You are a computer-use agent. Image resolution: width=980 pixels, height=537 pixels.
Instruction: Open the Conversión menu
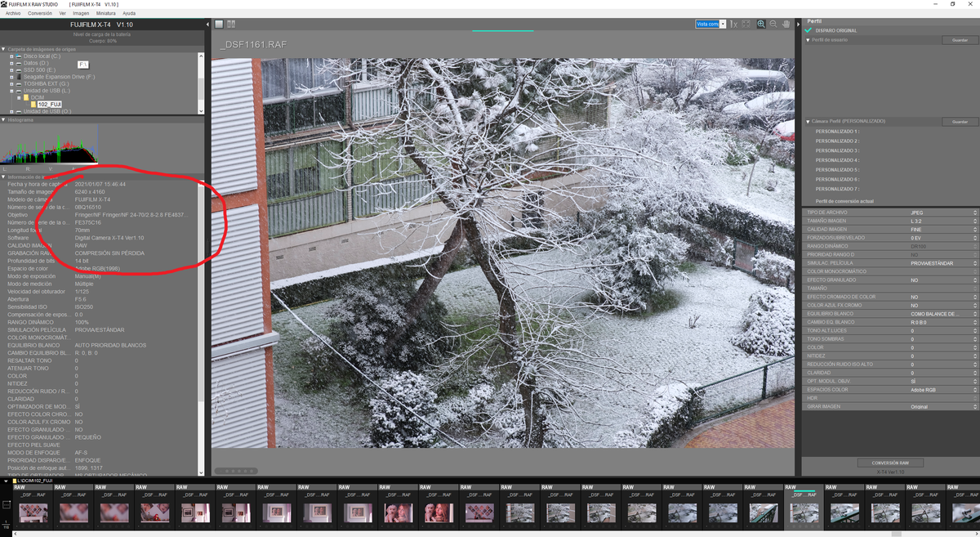[39, 13]
